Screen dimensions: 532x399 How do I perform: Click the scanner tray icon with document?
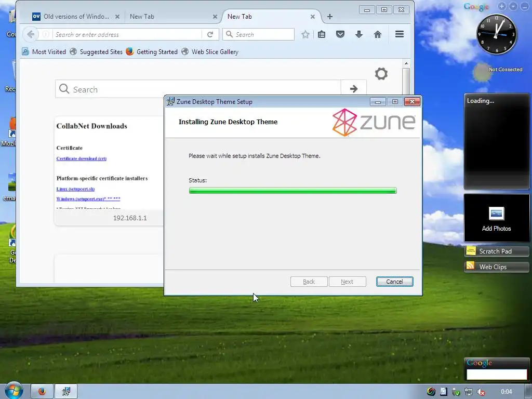(x=444, y=392)
